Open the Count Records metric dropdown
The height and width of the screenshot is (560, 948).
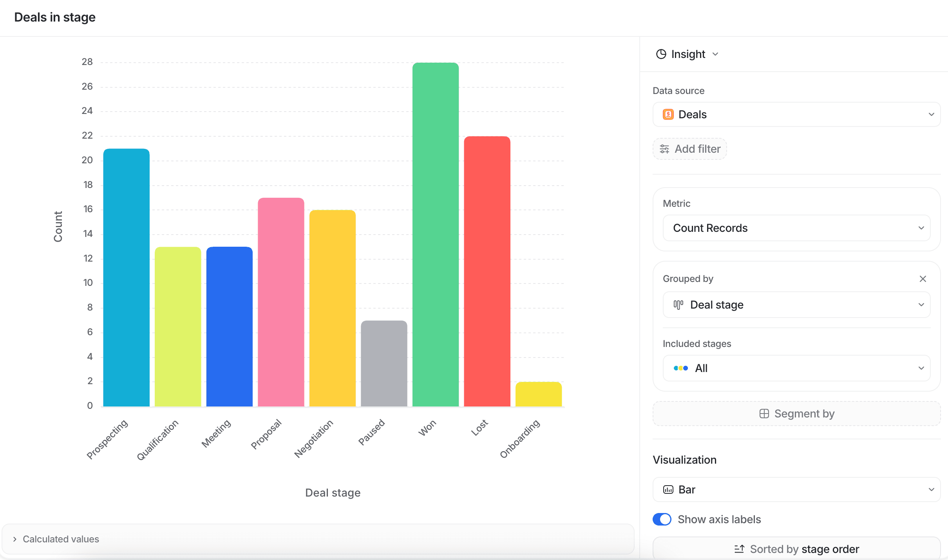pyautogui.click(x=796, y=228)
